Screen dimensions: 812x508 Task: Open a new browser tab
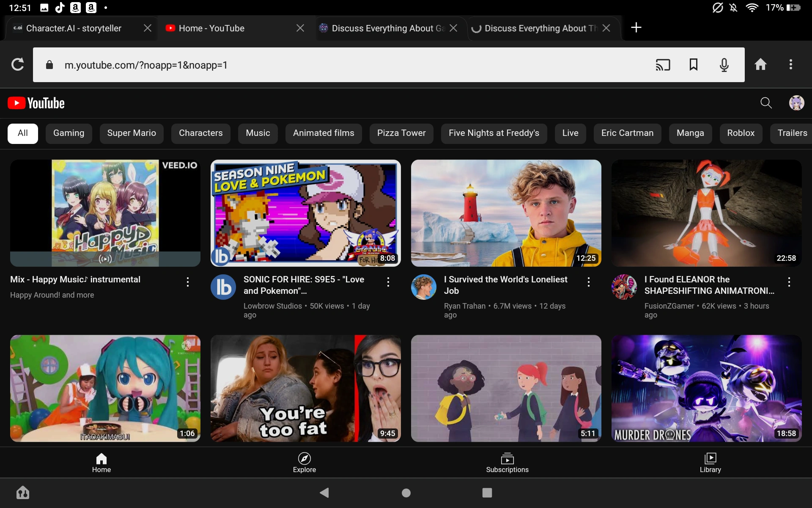[636, 28]
